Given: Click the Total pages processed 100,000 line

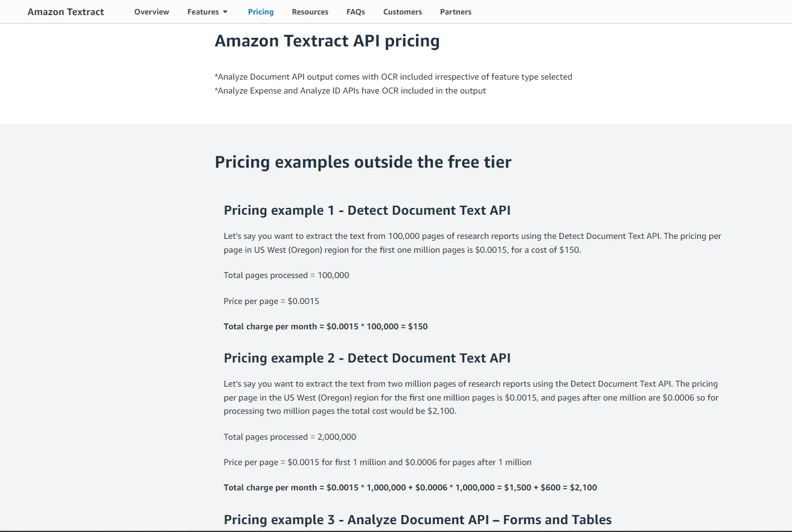Looking at the screenshot, I should pyautogui.click(x=286, y=275).
